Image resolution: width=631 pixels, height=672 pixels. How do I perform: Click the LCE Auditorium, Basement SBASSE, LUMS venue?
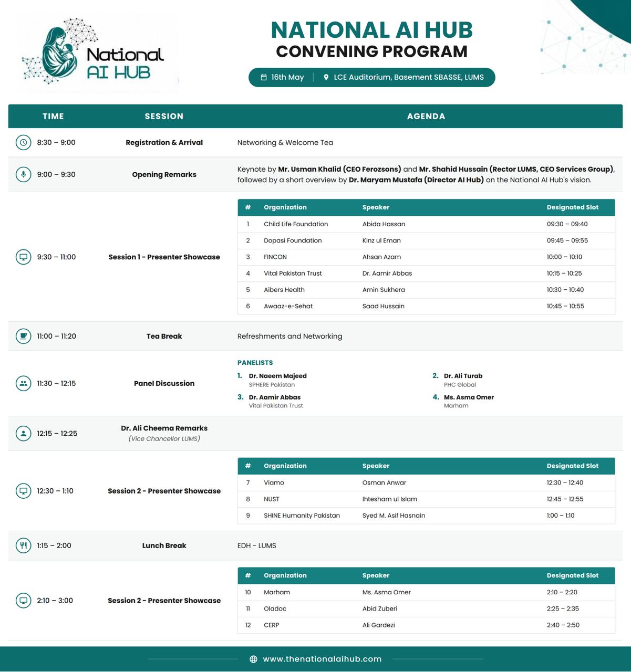(x=409, y=77)
